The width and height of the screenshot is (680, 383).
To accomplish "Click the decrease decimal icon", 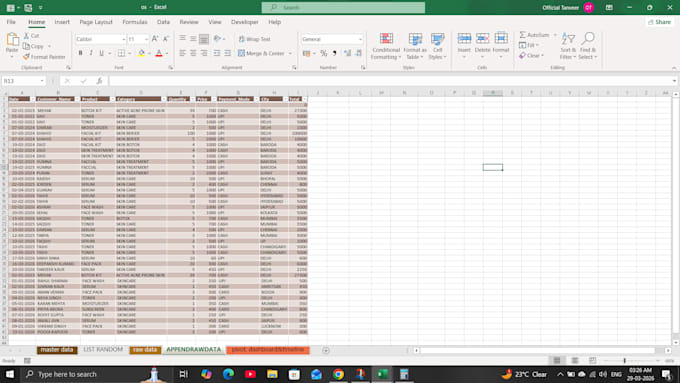I will point(359,53).
